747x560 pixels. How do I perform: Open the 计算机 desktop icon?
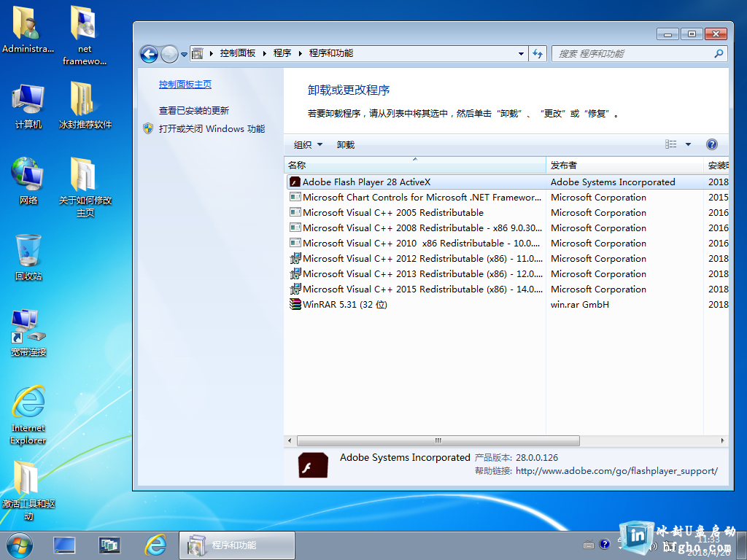(28, 106)
